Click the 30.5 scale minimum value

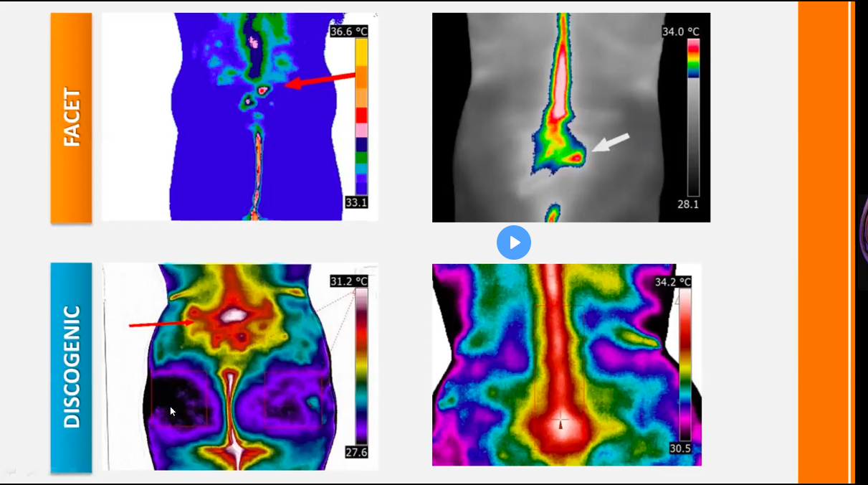(679, 447)
